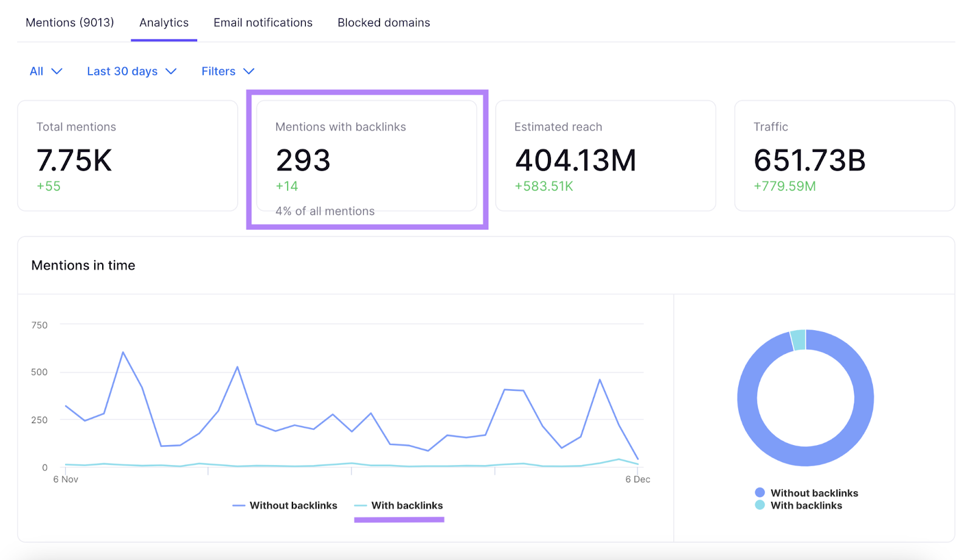Click the Mentions with backlinks card

point(367,156)
